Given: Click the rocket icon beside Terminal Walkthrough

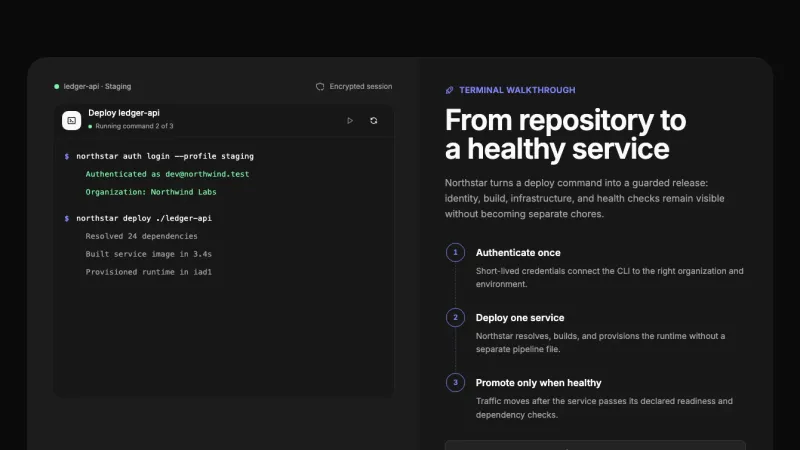Looking at the screenshot, I should (x=449, y=90).
